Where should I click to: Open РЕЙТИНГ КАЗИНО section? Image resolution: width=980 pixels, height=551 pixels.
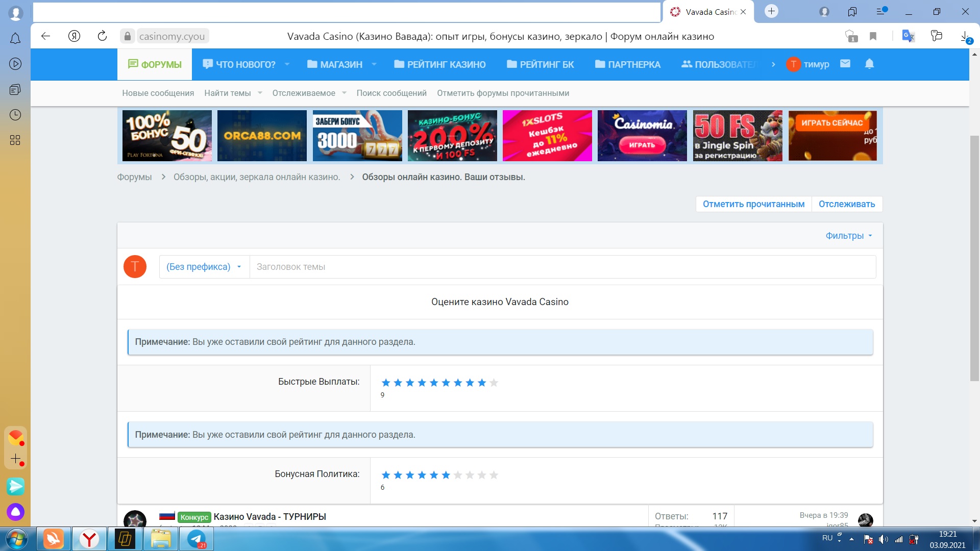click(440, 64)
